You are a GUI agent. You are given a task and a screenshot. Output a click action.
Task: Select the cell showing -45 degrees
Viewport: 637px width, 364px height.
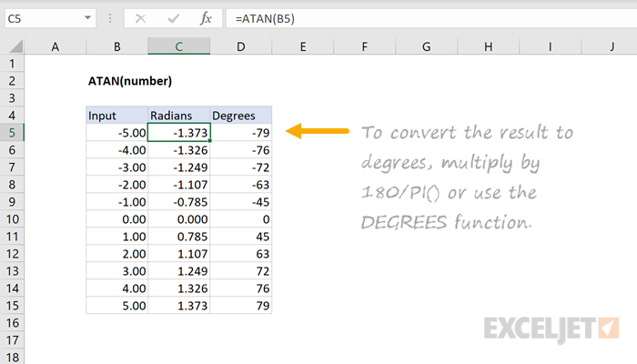241,201
